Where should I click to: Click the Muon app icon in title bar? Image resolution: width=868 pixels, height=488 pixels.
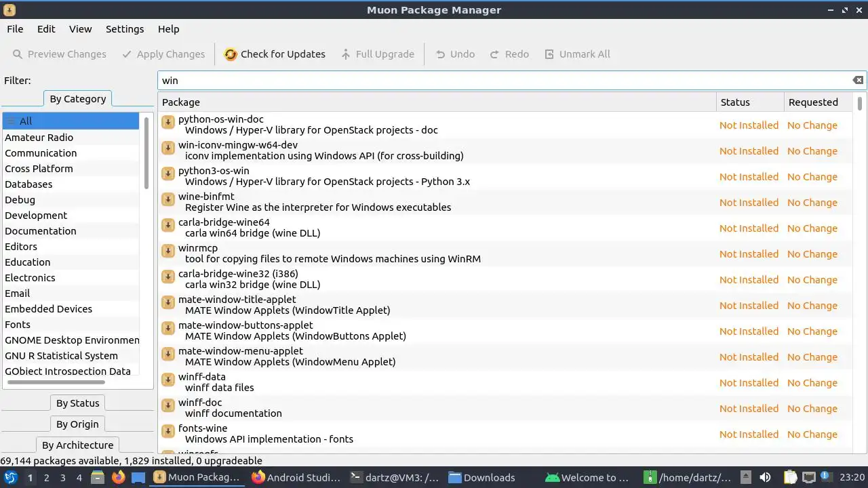9,10
